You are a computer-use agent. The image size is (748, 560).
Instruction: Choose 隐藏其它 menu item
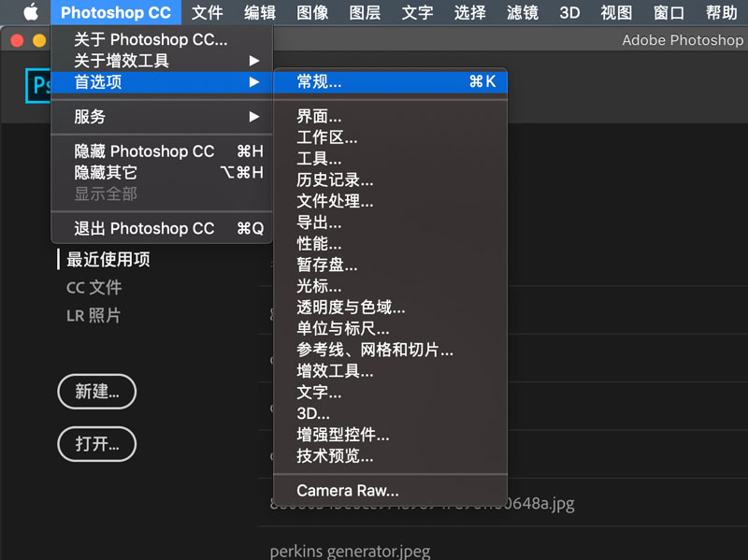[162, 172]
